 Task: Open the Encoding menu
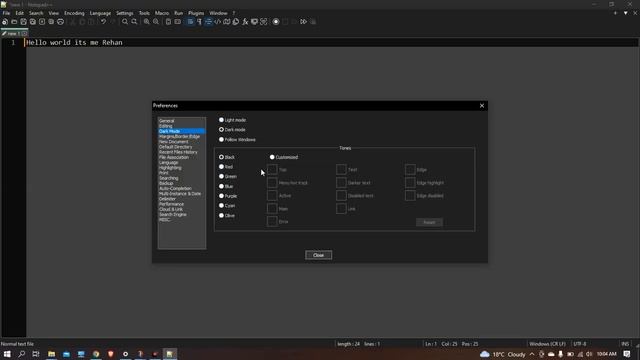[74, 13]
